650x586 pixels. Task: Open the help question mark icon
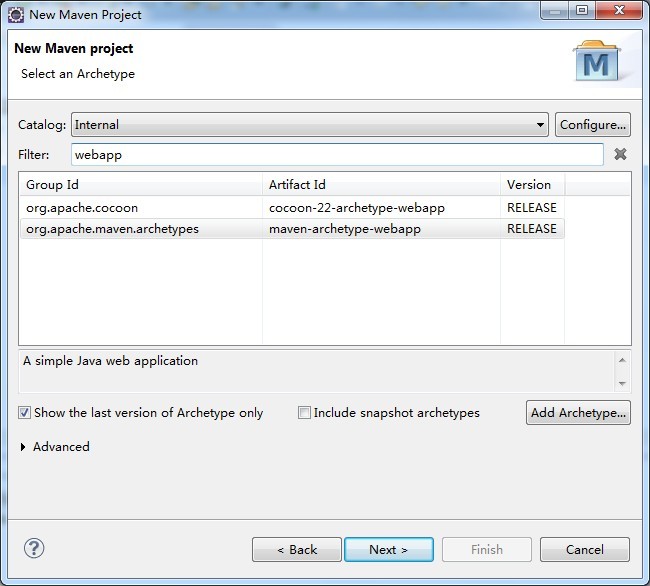(x=34, y=549)
